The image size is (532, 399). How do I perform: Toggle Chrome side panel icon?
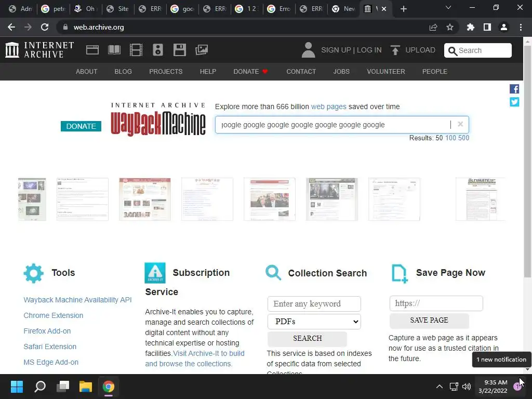click(487, 27)
